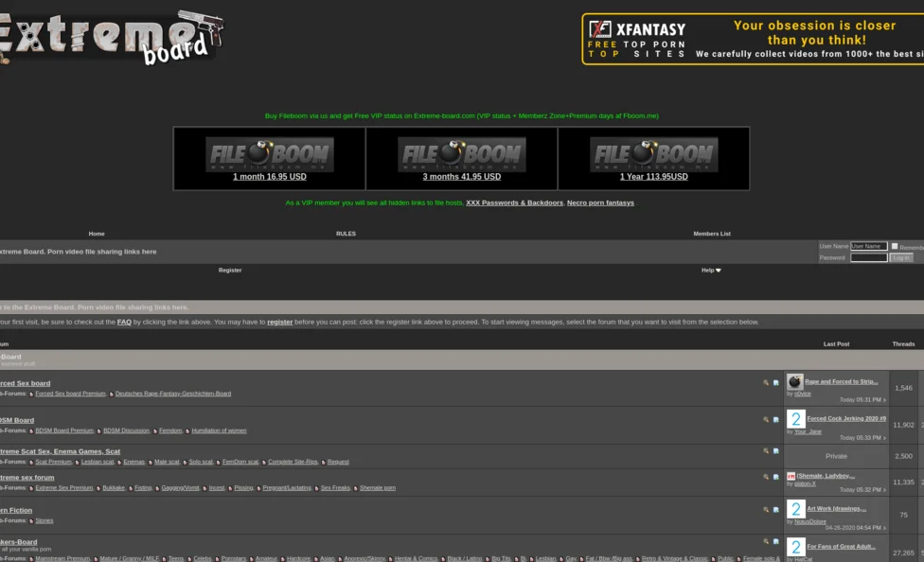The width and height of the screenshot is (924, 562).
Task: Open the Members List page
Action: tap(712, 234)
